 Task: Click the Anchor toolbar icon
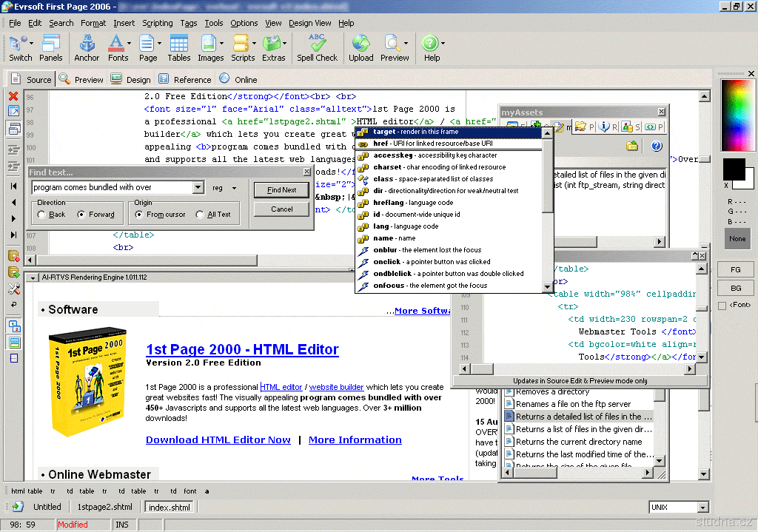click(x=87, y=47)
